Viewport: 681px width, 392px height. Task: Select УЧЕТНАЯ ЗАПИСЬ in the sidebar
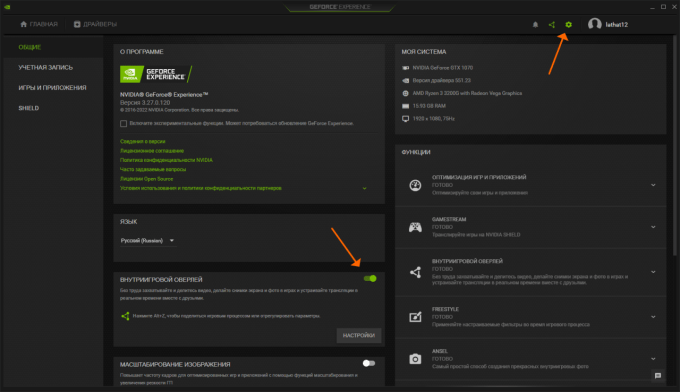point(46,68)
